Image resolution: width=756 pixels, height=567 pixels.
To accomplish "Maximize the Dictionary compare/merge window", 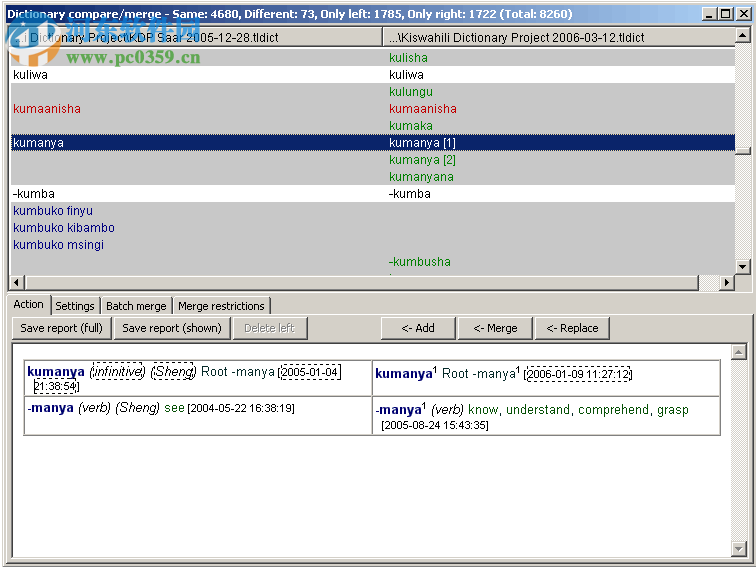I will [725, 14].
